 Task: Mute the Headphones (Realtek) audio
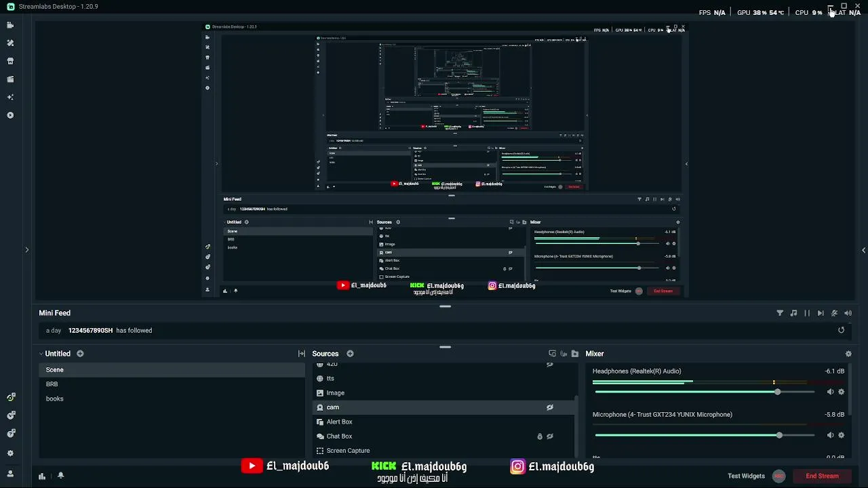click(830, 392)
